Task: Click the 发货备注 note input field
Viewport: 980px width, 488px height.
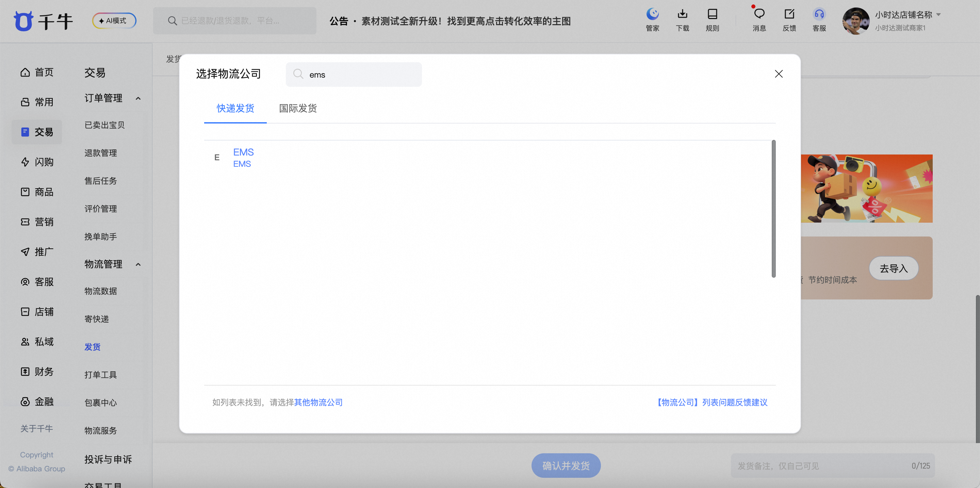Action: 832,466
